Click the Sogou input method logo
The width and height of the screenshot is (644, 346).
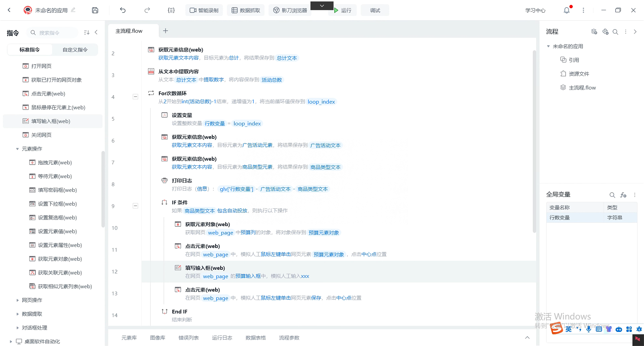click(556, 328)
